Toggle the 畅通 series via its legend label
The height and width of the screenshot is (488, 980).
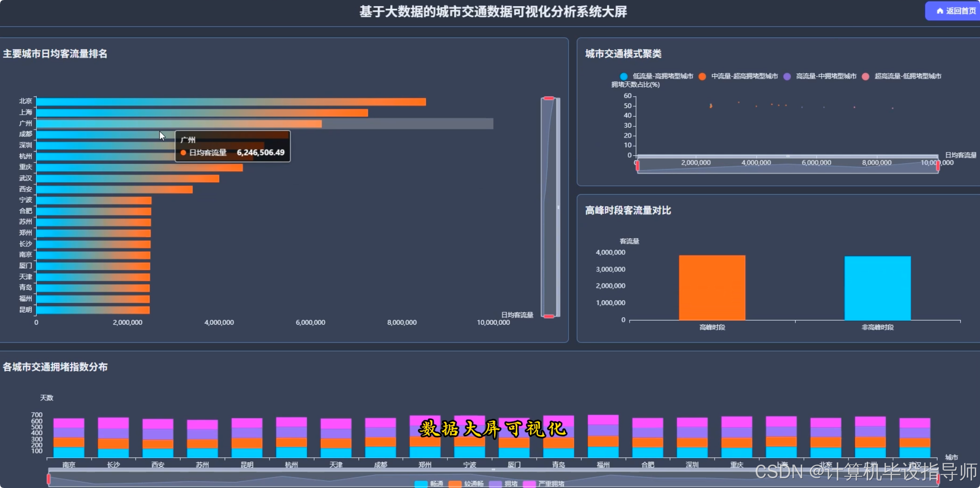tap(437, 484)
